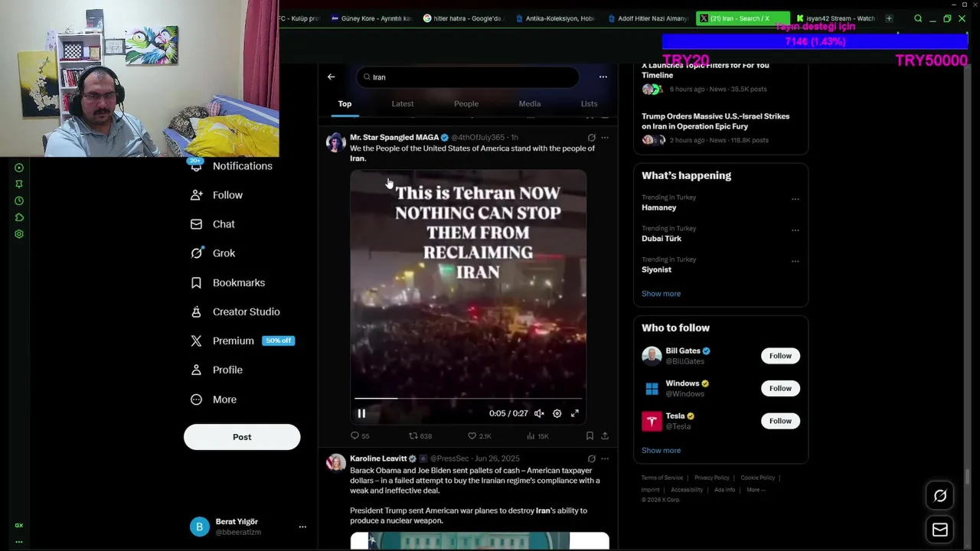This screenshot has height=551, width=980.
Task: Click the Follow sidebar icon
Action: pyautogui.click(x=197, y=195)
